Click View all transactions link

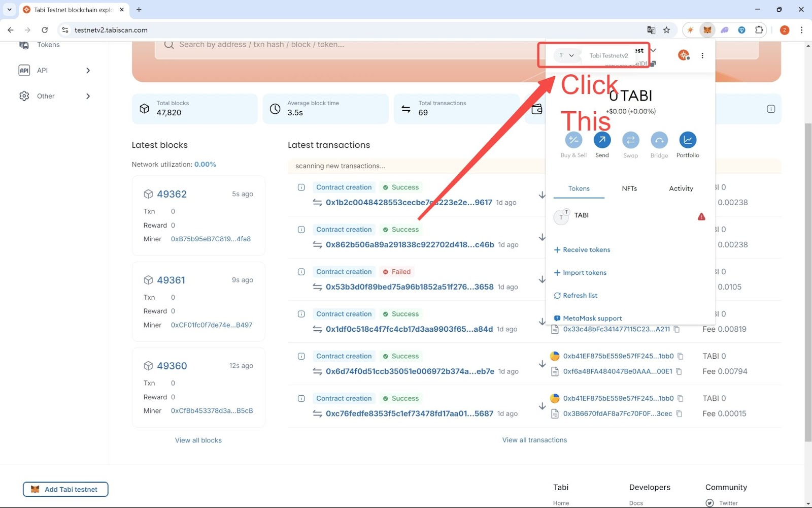point(534,440)
